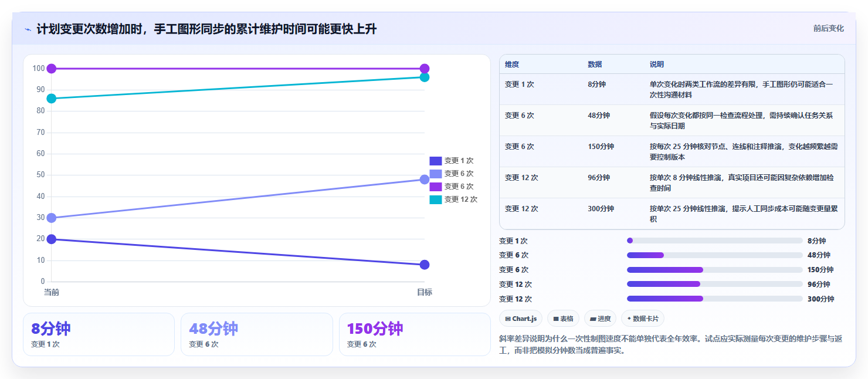Click the title 计划变更次数增加时
This screenshot has width=868, height=379.
206,29
